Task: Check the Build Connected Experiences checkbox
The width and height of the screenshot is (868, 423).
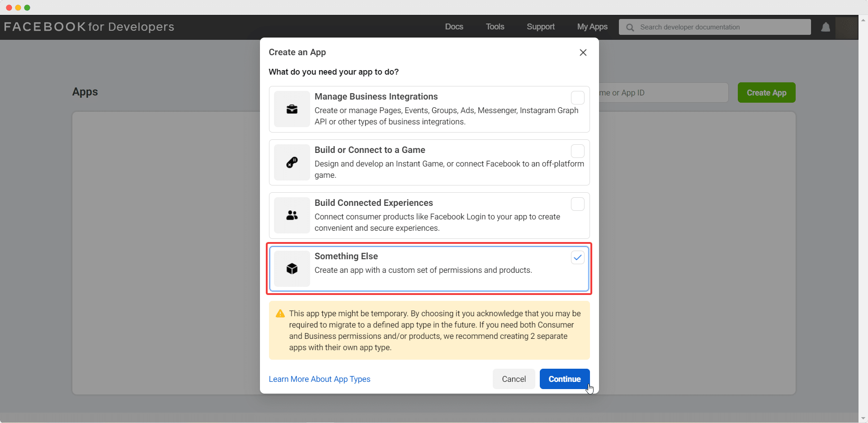Action: (x=578, y=204)
